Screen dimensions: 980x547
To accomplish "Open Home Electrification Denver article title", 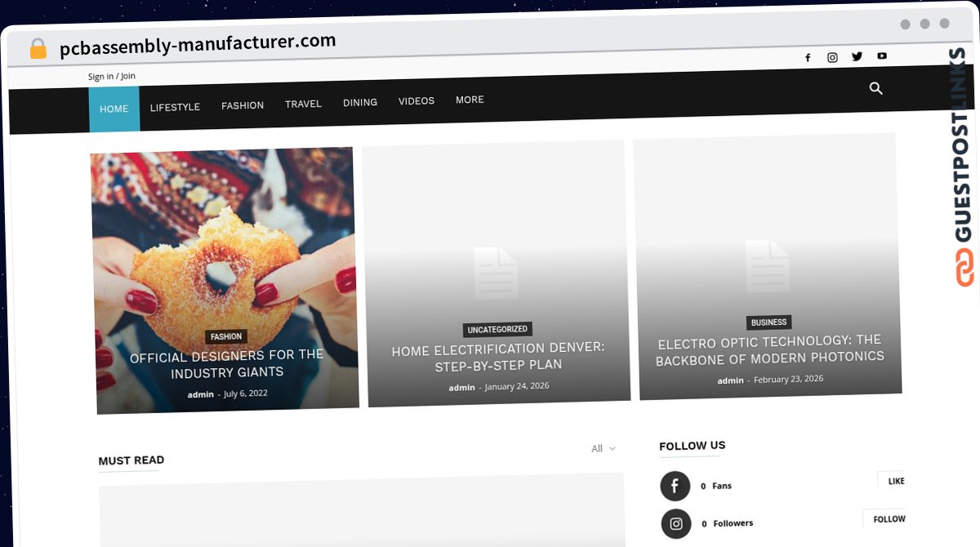I will pyautogui.click(x=498, y=357).
